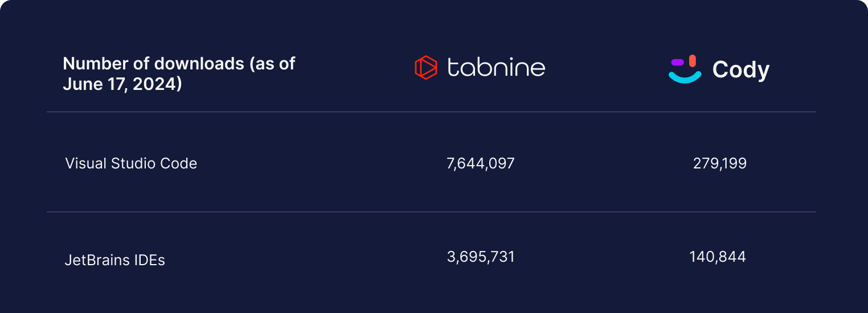Screen dimensions: 868x313
Task: Click the word "JetBrains" in second row
Action: (95, 261)
